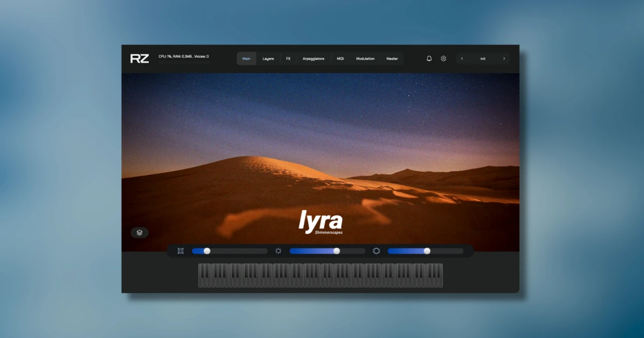Viewport: 644px width, 338px height.
Task: Open the Arpeggiators tab
Action: coord(313,58)
